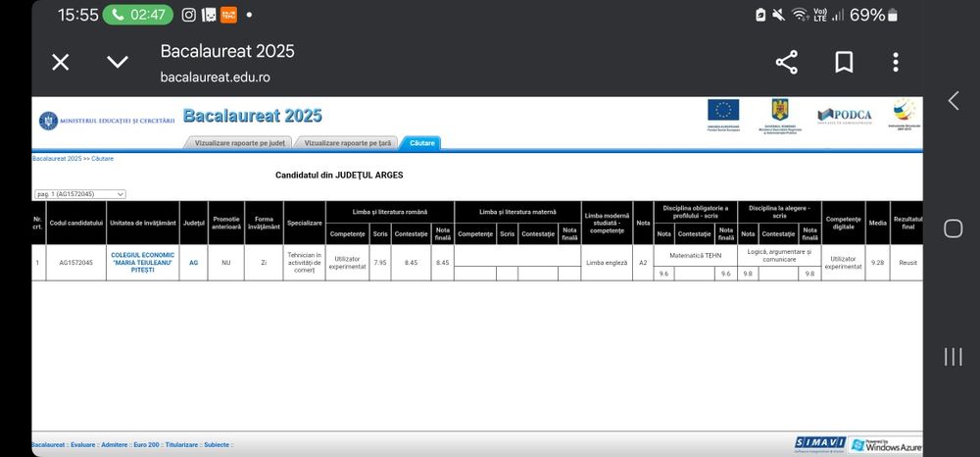Open the Temu notification icon

click(x=228, y=15)
